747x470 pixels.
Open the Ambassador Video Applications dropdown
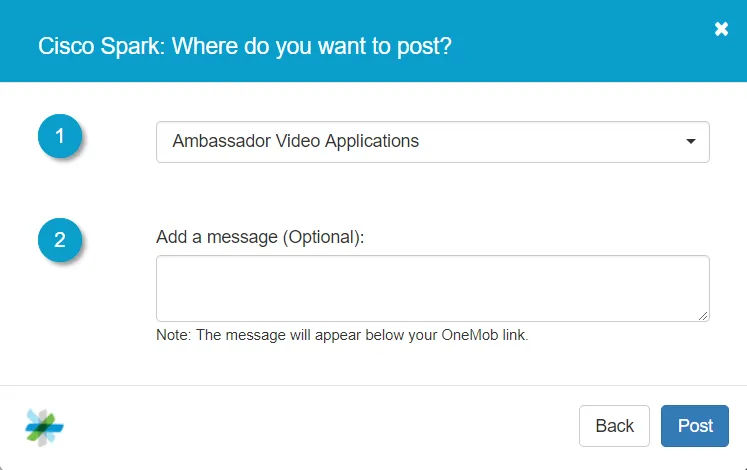click(x=433, y=142)
